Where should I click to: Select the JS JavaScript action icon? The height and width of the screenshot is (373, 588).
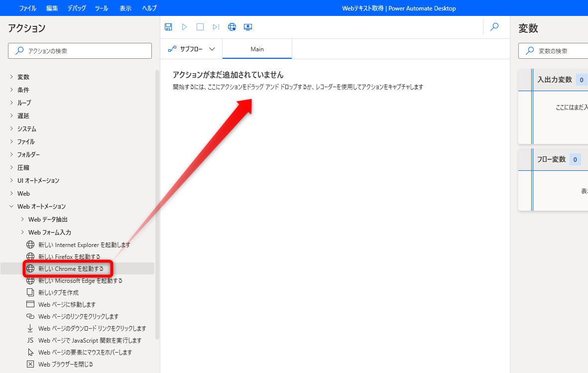(30, 340)
